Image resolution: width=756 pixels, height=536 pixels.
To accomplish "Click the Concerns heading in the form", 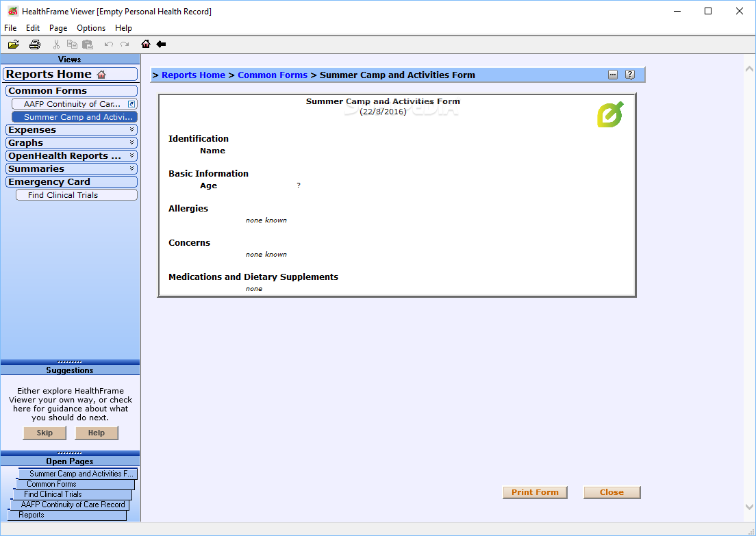I will (189, 243).
